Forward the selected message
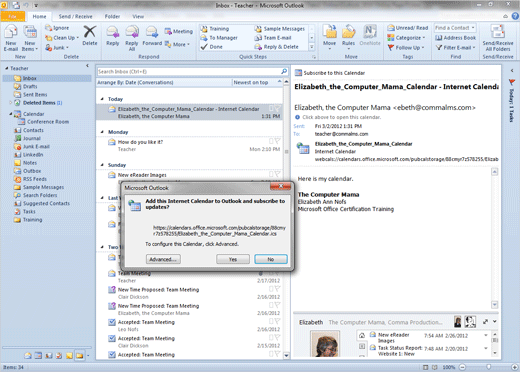 tap(152, 36)
